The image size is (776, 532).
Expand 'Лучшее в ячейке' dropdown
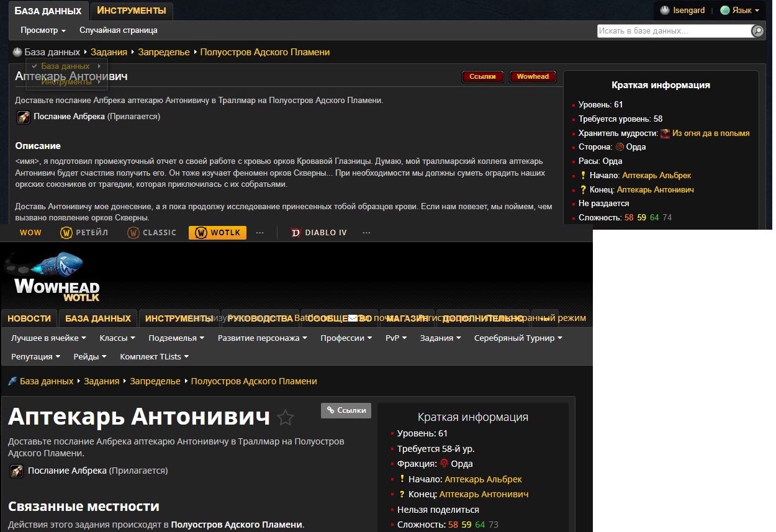coord(49,338)
